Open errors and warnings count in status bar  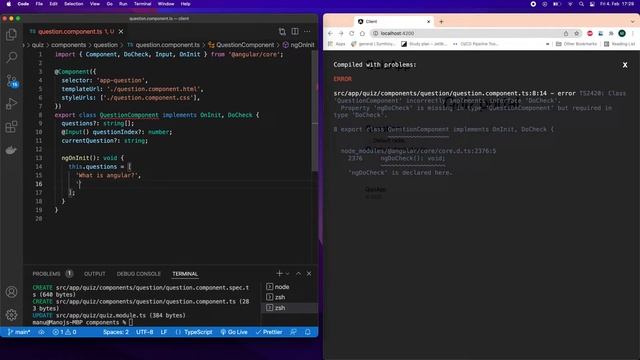pos(64,332)
